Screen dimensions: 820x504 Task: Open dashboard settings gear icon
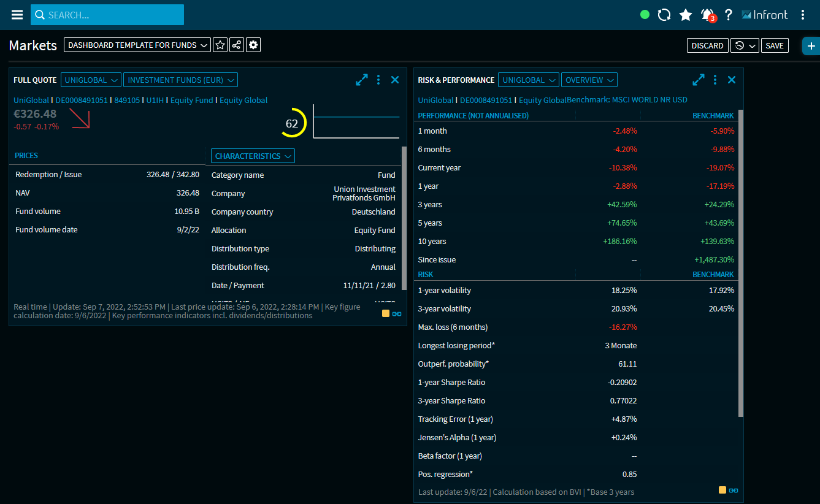pos(253,45)
